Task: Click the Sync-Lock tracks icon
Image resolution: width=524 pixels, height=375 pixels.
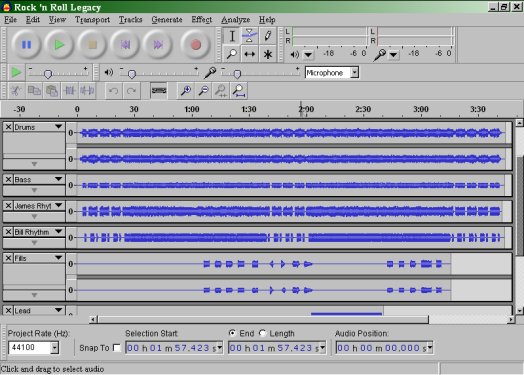Action: [159, 91]
